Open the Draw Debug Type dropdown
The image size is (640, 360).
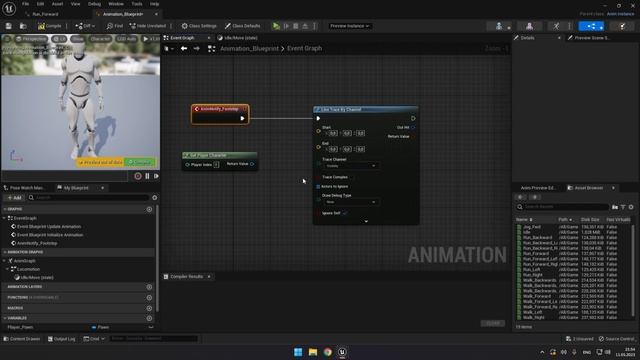[350, 202]
